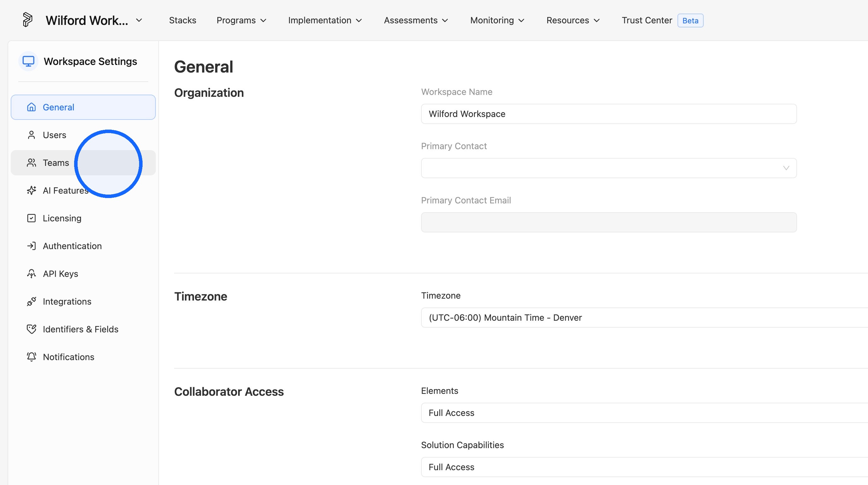This screenshot has width=868, height=485.
Task: Click the Integrations plug icon
Action: [x=31, y=301]
